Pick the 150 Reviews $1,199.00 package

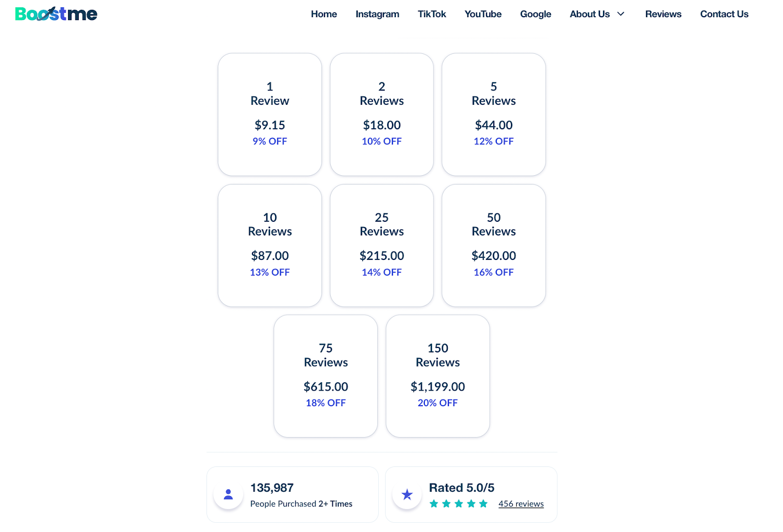[438, 376]
